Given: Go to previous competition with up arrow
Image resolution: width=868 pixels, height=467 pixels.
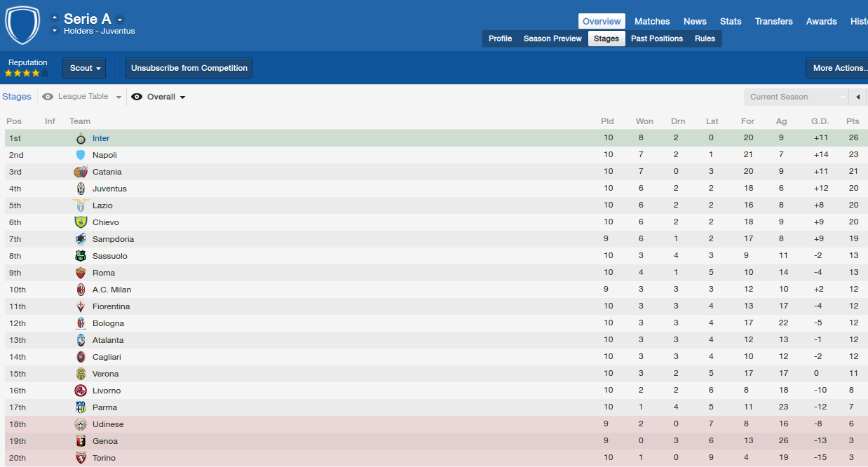Looking at the screenshot, I should (55, 18).
